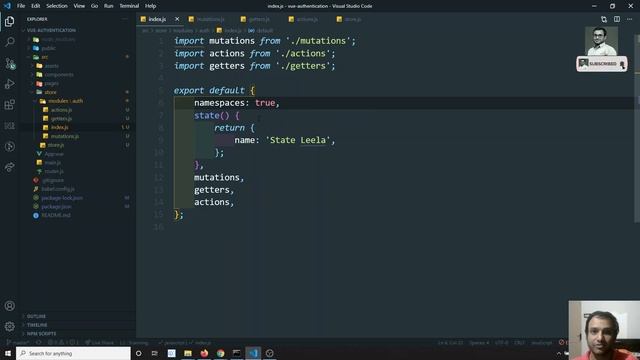This screenshot has width=640, height=360.
Task: Open mutations.js in the explorer tree
Action: (x=64, y=136)
